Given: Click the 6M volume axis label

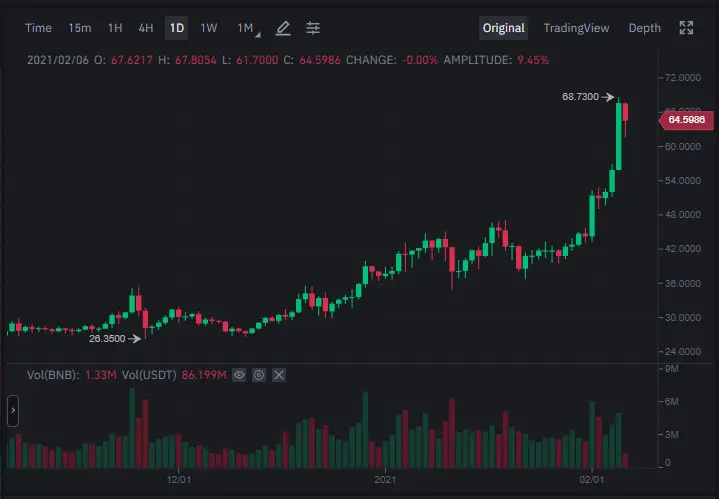Looking at the screenshot, I should [x=671, y=402].
